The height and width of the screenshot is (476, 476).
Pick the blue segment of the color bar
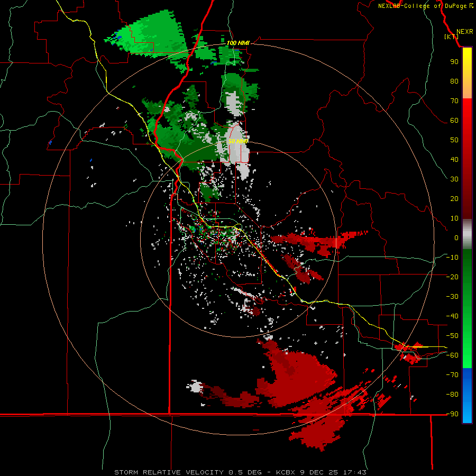[x=467, y=396]
